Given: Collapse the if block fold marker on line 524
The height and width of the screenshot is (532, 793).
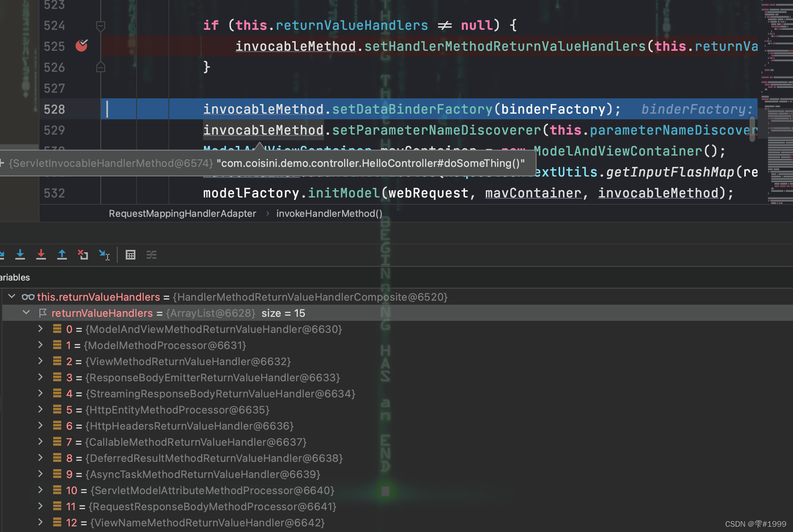Looking at the screenshot, I should point(101,26).
